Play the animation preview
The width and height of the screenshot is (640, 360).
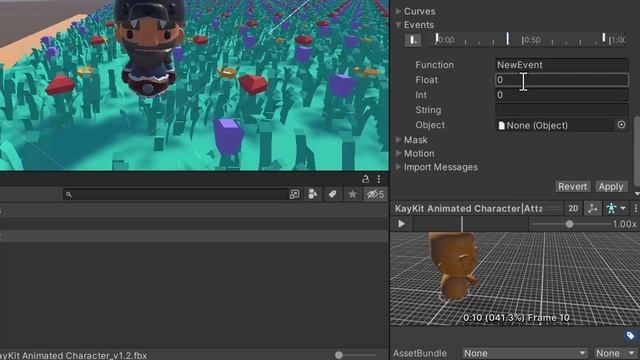tap(401, 224)
